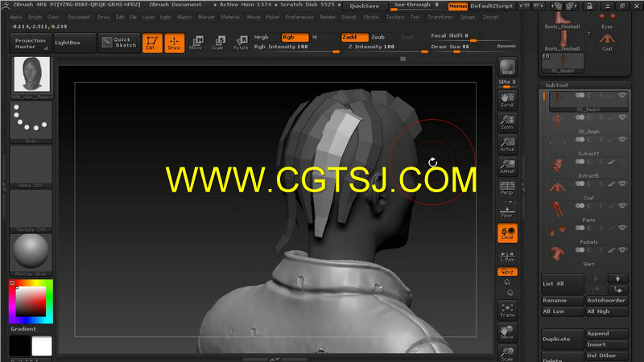
Task: Toggle visibility eye of Shirt subtool
Action: [622, 250]
